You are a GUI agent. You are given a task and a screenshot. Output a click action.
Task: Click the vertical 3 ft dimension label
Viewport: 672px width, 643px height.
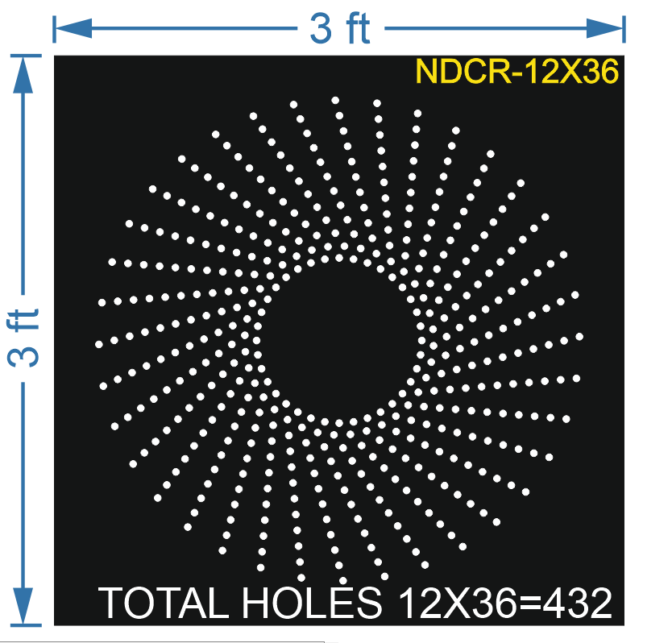23,338
